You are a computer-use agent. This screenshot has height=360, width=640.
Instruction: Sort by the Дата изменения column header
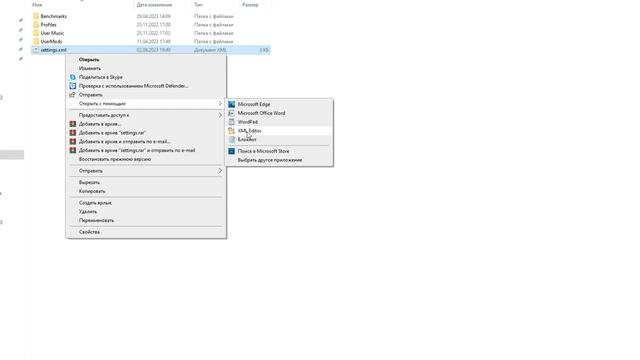(x=154, y=5)
